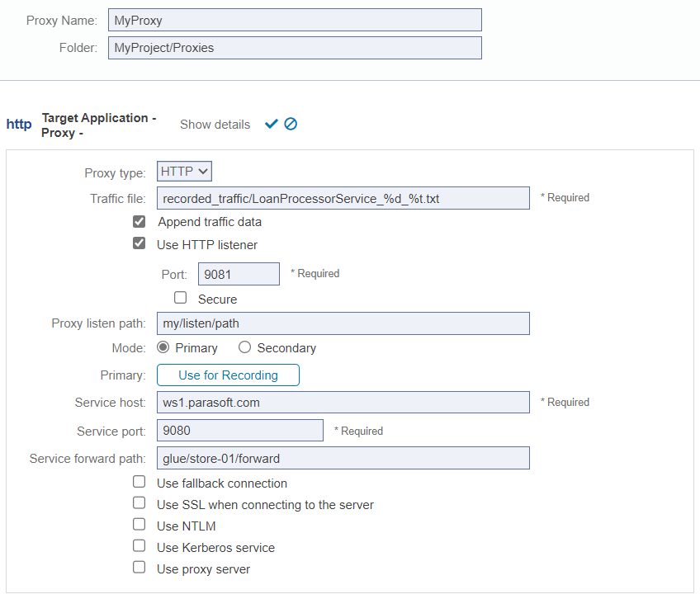Focus the Traffic file text field
Viewport: 700px width, 599px height.
point(343,198)
